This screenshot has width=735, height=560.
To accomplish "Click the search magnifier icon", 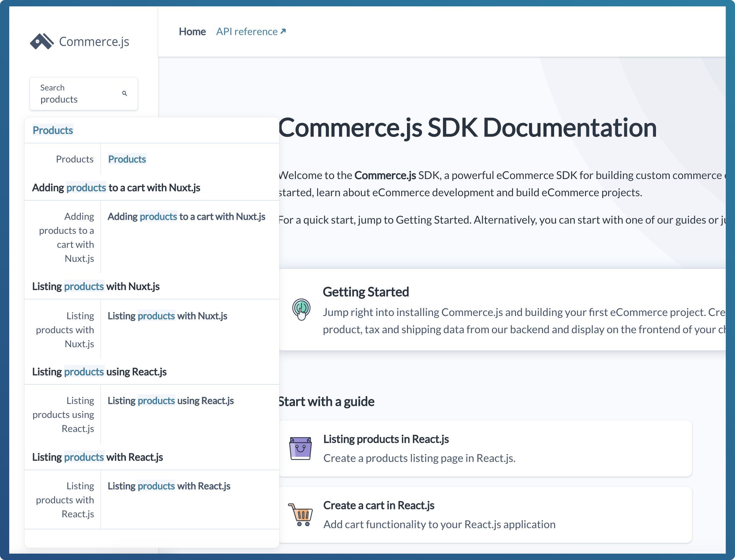I will pyautogui.click(x=125, y=93).
